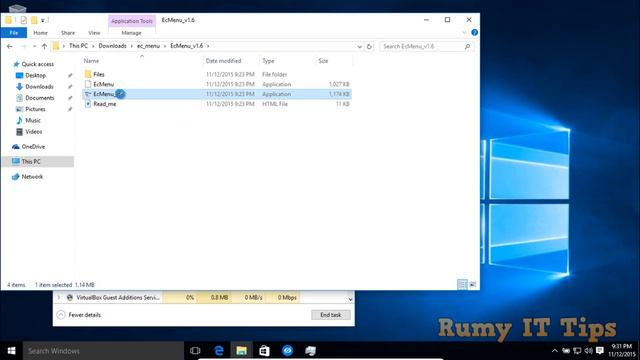Click the Search Windows taskbar box
This screenshot has width=640, height=360.
click(103, 351)
